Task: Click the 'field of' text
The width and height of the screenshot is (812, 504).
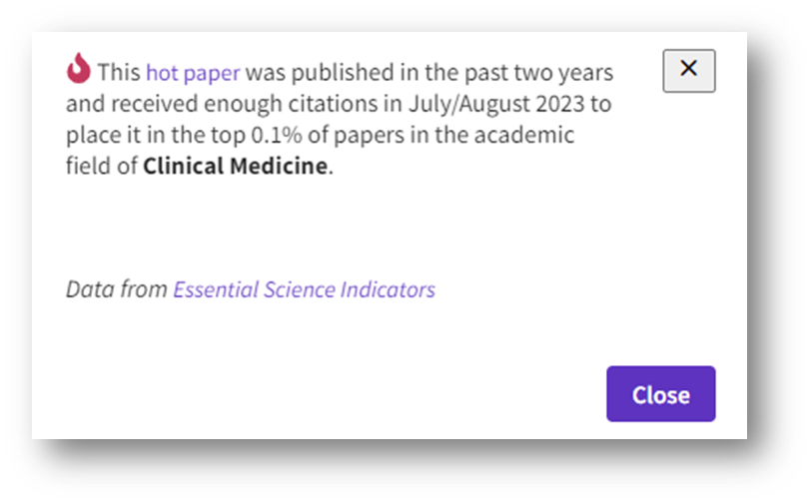Action: point(102,166)
